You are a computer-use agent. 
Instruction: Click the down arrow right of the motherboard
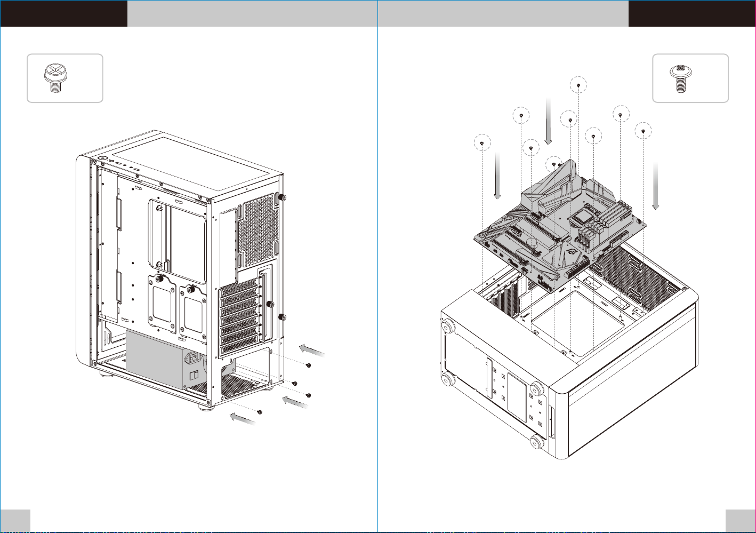[655, 186]
